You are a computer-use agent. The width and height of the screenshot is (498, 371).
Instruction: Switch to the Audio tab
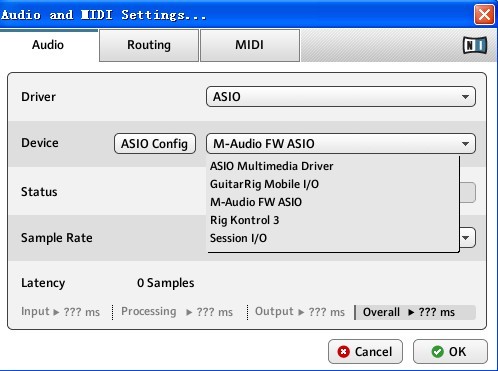[x=48, y=45]
